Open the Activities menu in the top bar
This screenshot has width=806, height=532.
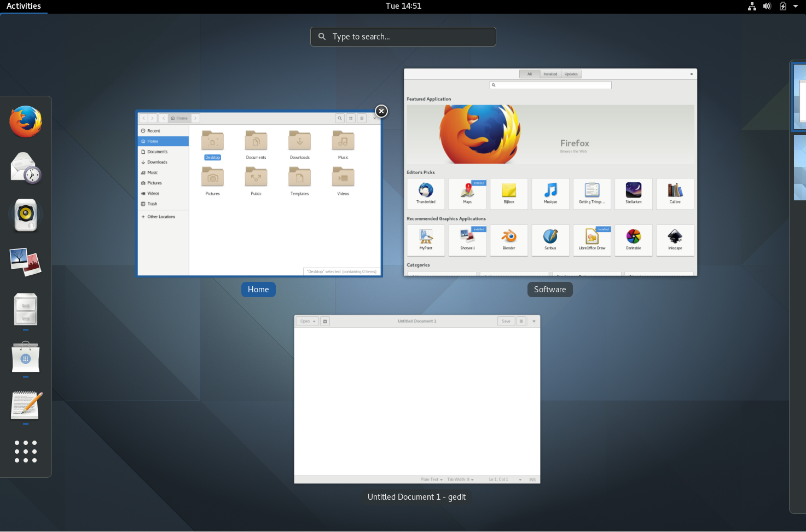[24, 6]
